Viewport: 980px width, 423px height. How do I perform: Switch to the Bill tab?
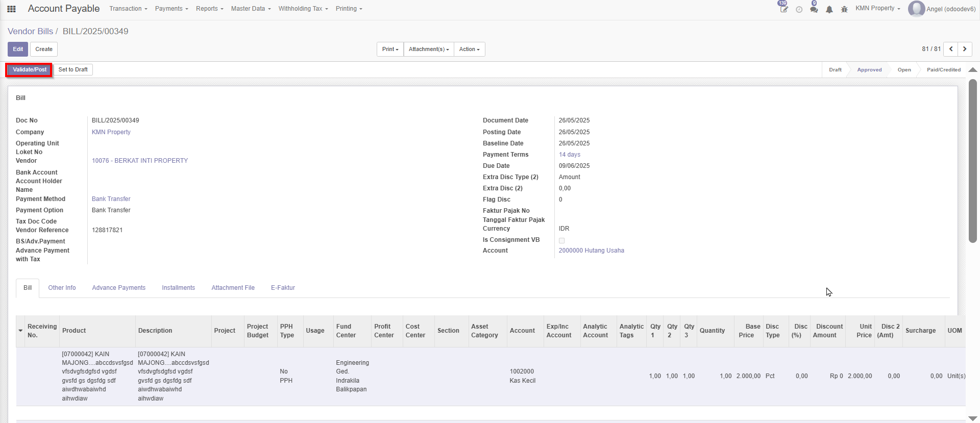pyautogui.click(x=28, y=288)
